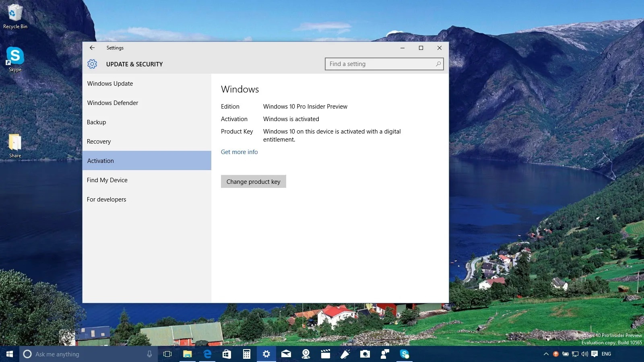
Task: Open the Store from taskbar
Action: pos(227,354)
